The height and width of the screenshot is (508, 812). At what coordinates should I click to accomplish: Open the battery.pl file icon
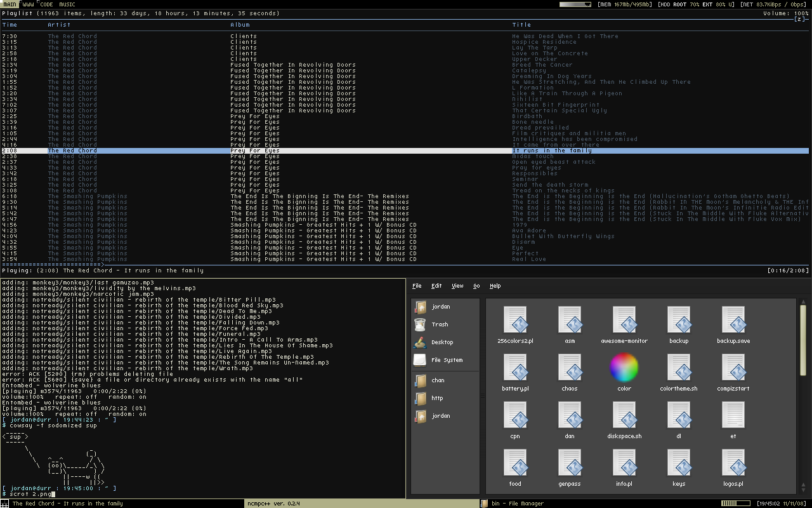[x=515, y=368]
